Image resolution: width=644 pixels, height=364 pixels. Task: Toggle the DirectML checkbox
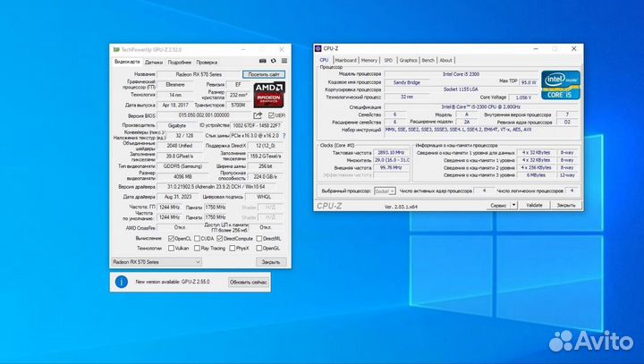pyautogui.click(x=259, y=238)
